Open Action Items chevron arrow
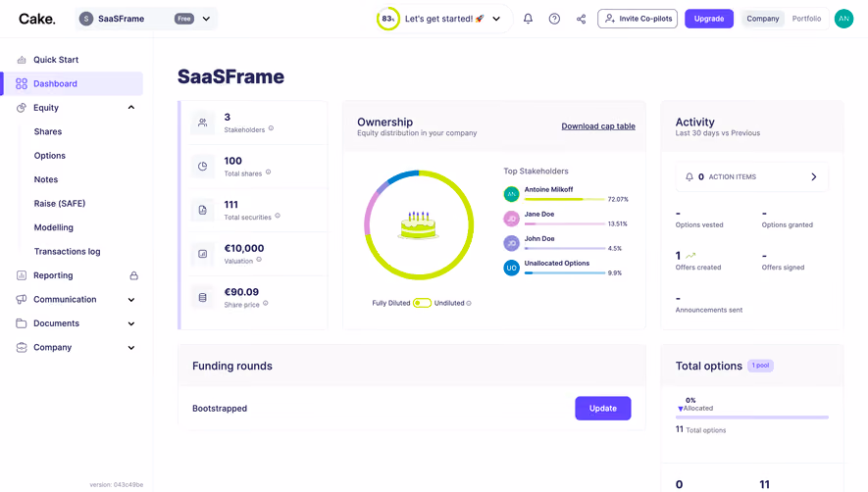Image resolution: width=868 pixels, height=492 pixels. [814, 177]
